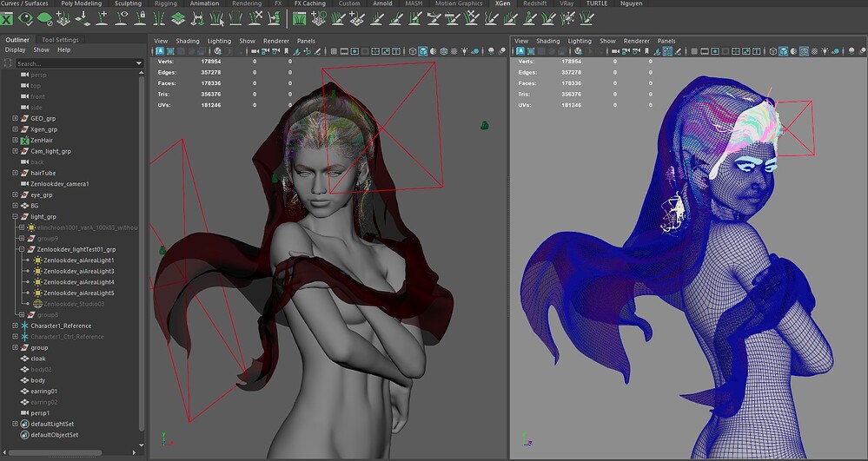This screenshot has height=461, width=868.
Task: Toggle right viewport smooth shade all
Action: pyautogui.click(x=784, y=51)
